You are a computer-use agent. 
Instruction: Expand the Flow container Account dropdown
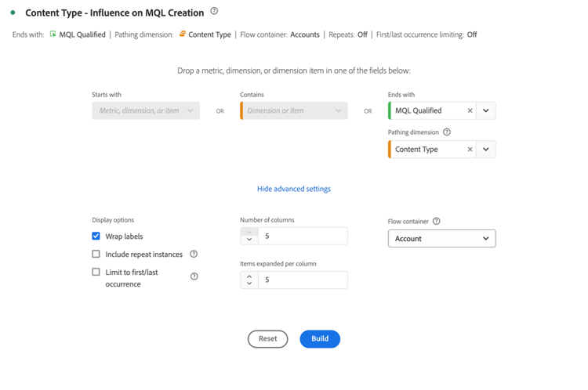coord(441,238)
